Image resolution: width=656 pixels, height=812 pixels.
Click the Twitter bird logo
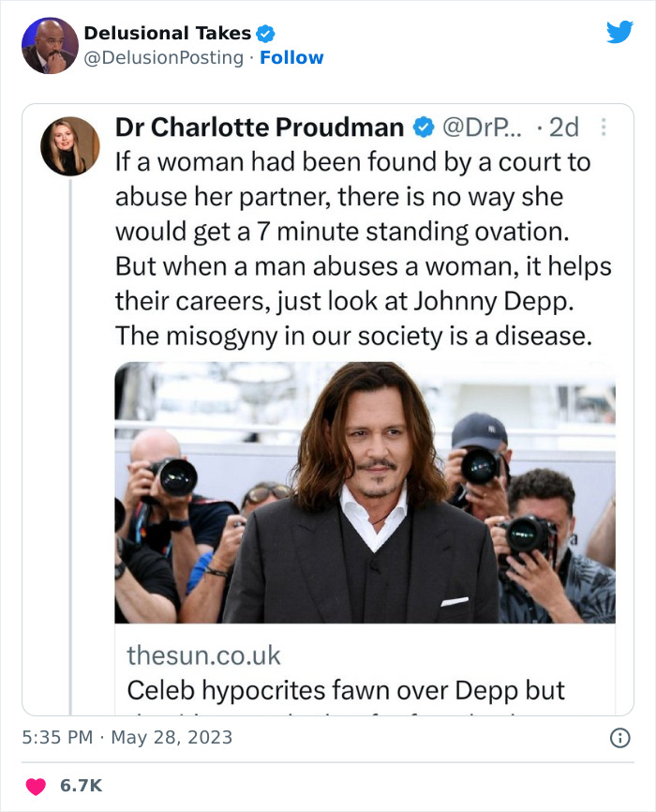[x=619, y=33]
